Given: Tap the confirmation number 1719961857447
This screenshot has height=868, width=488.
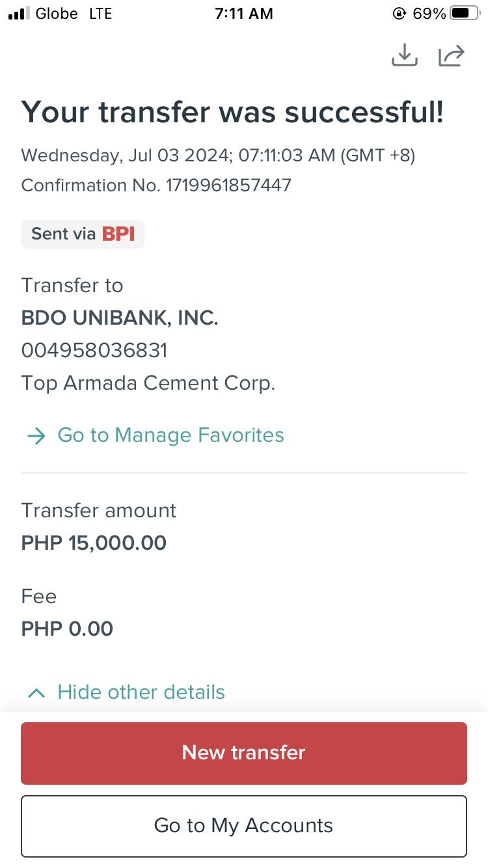Looking at the screenshot, I should (x=228, y=185).
